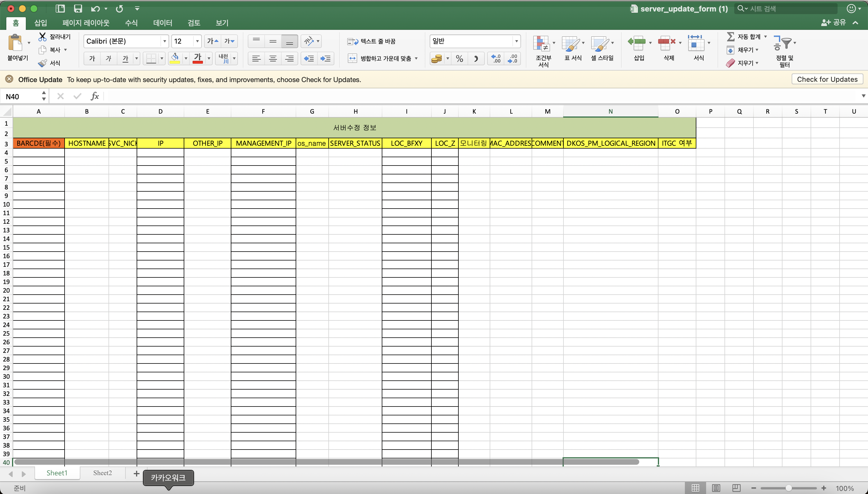Switch to Sheet2 tab
Image resolution: width=868 pixels, height=494 pixels.
click(x=102, y=472)
